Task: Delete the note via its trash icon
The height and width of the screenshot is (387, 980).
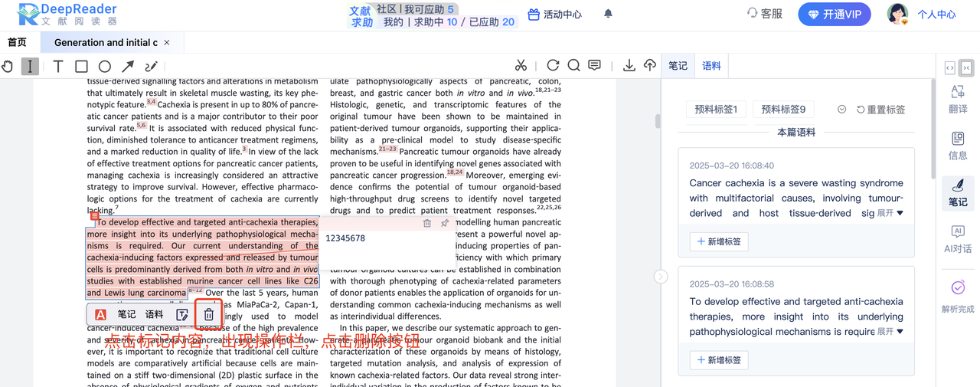Action: [427, 223]
